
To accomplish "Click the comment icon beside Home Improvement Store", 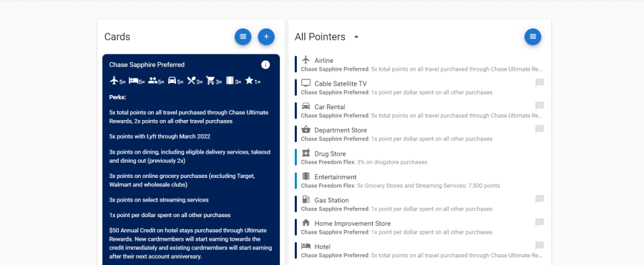I will (x=540, y=222).
